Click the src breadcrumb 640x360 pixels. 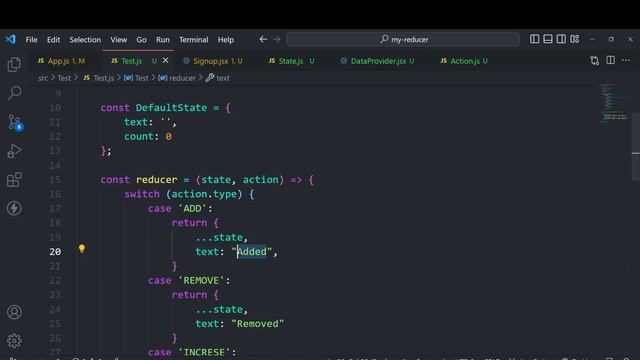point(43,78)
